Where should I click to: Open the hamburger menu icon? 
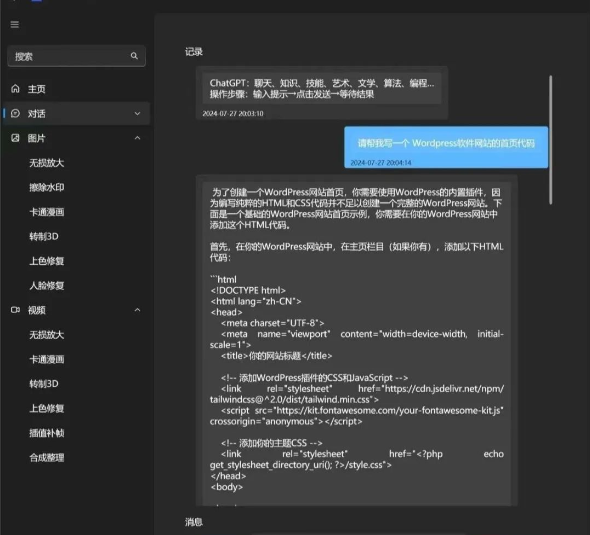[x=15, y=24]
